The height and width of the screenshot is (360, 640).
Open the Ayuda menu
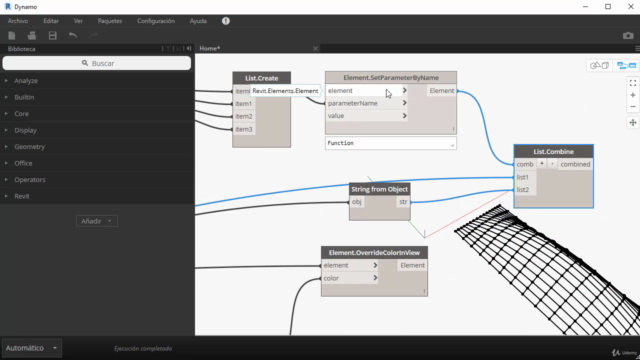click(198, 21)
